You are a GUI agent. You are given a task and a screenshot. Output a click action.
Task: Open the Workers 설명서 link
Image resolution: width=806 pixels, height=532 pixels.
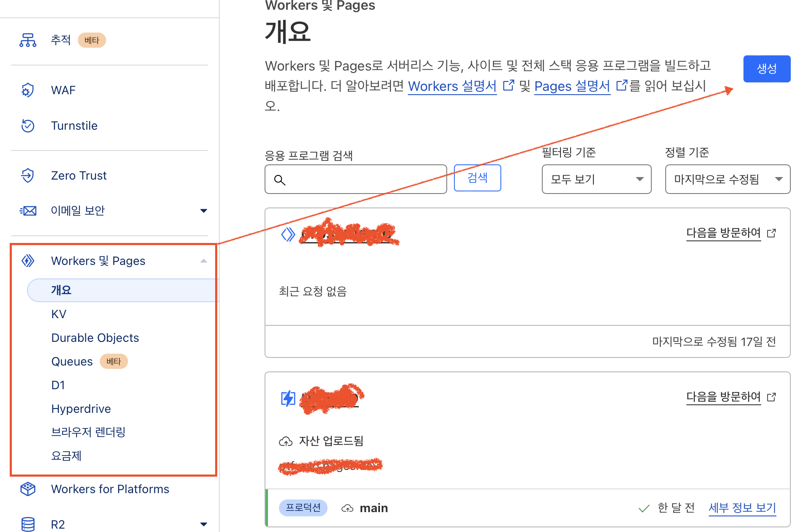[x=452, y=86]
